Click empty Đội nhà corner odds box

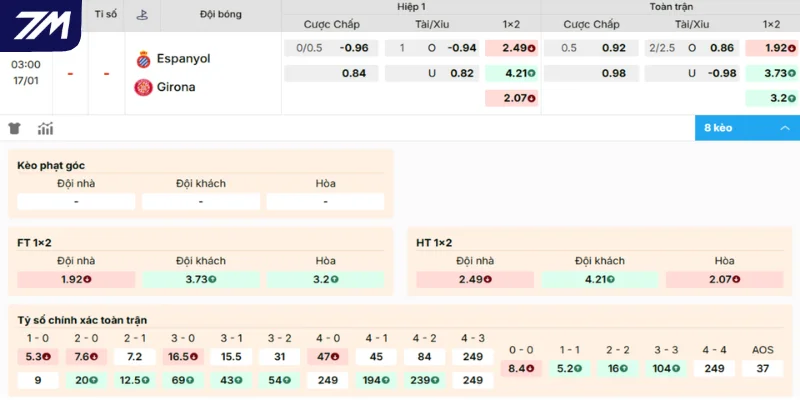click(x=76, y=202)
